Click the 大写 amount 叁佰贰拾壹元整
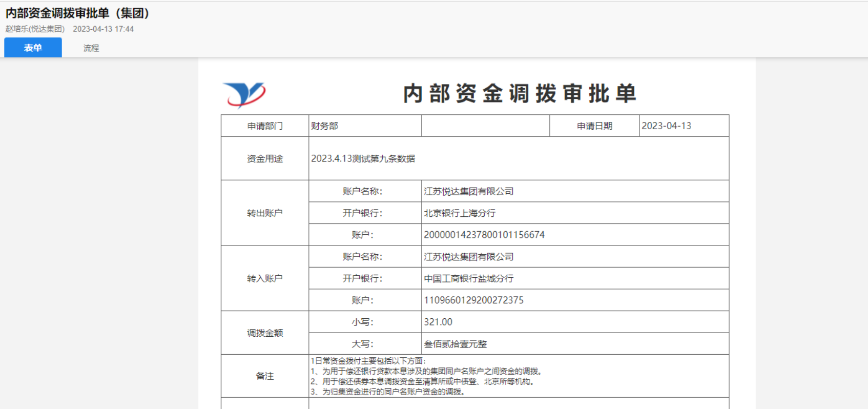Screen dimensions: 868x409 455,344
